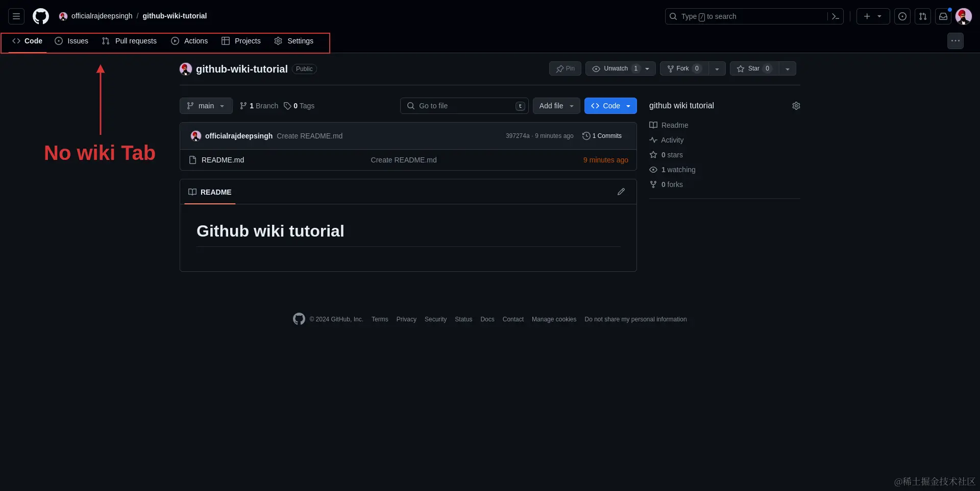Open the notifications inbox
Viewport: 980px width, 491px height.
point(943,16)
